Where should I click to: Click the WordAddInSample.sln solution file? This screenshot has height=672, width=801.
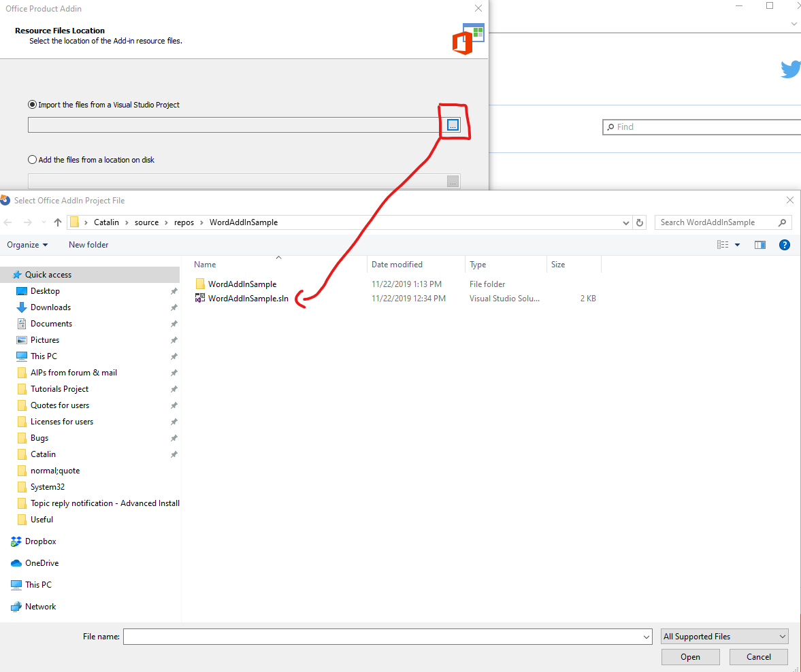tap(248, 299)
